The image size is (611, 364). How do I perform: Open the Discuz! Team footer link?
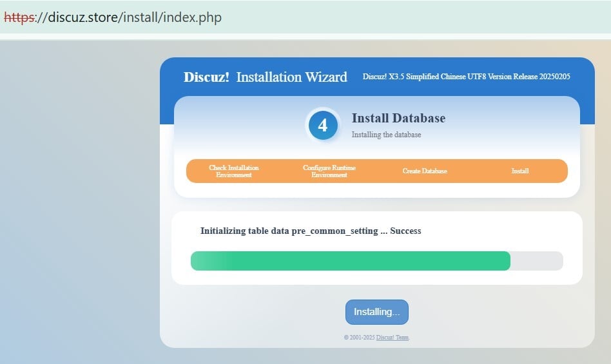(x=392, y=338)
